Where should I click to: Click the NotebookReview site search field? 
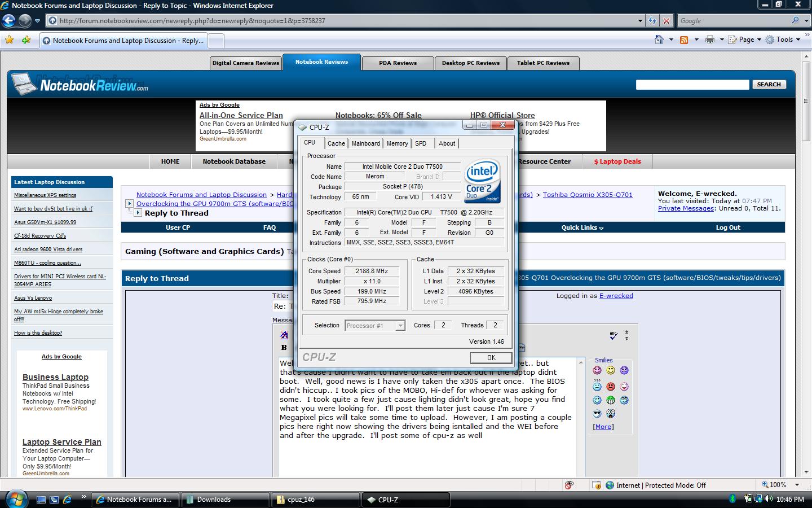pyautogui.click(x=692, y=85)
